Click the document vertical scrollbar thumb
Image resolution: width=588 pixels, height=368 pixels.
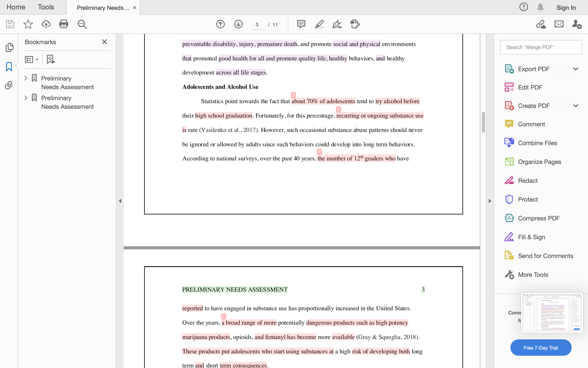click(483, 122)
